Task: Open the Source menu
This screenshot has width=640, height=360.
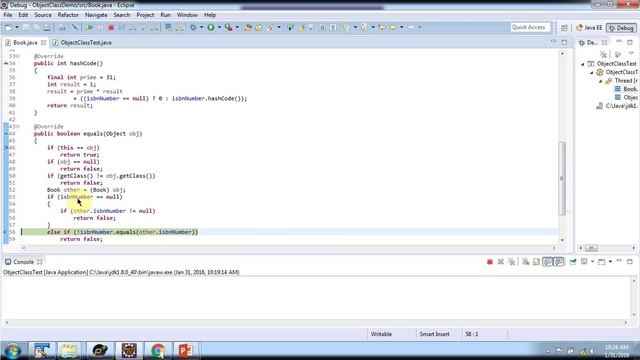Action: 43,15
